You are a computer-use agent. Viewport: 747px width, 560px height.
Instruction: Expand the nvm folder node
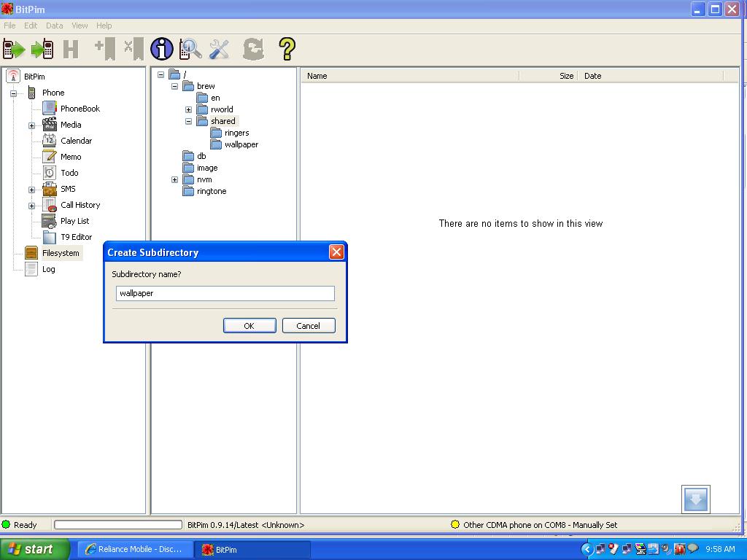175,180
